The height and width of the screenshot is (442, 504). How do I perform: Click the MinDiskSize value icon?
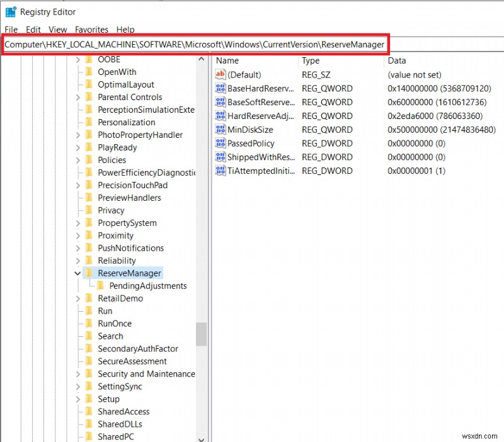point(220,129)
